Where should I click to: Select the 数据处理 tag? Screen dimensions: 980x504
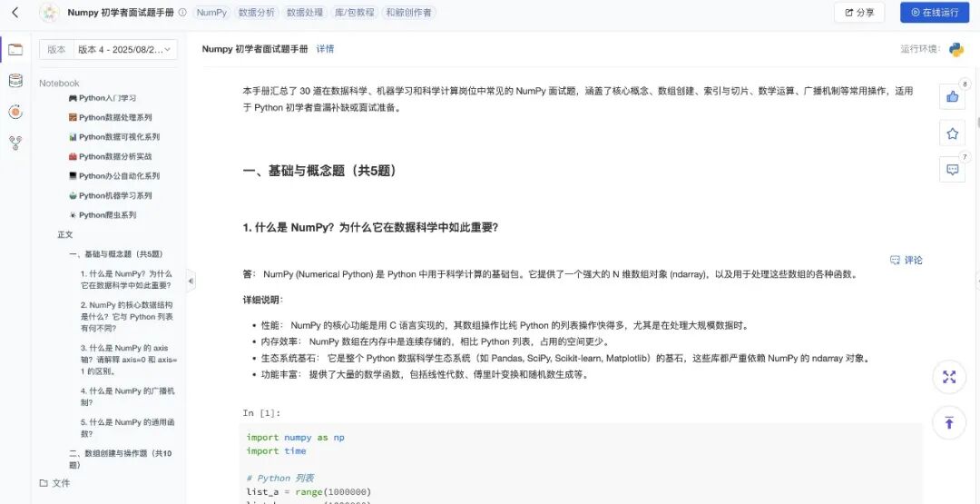(305, 13)
